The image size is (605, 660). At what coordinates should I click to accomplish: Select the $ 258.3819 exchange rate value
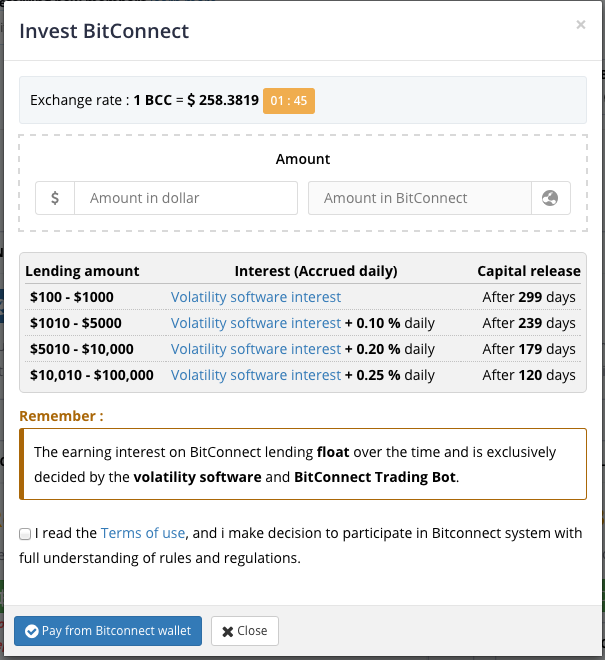point(223,100)
